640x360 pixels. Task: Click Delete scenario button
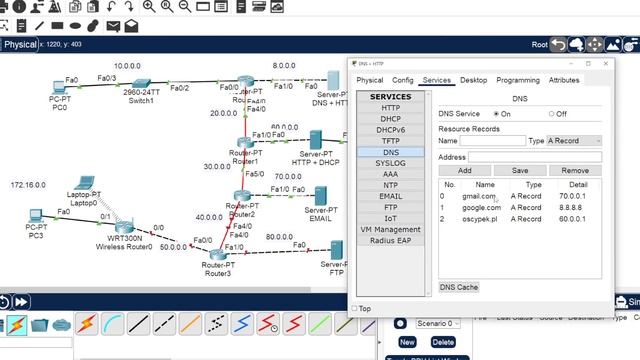pyautogui.click(x=443, y=342)
